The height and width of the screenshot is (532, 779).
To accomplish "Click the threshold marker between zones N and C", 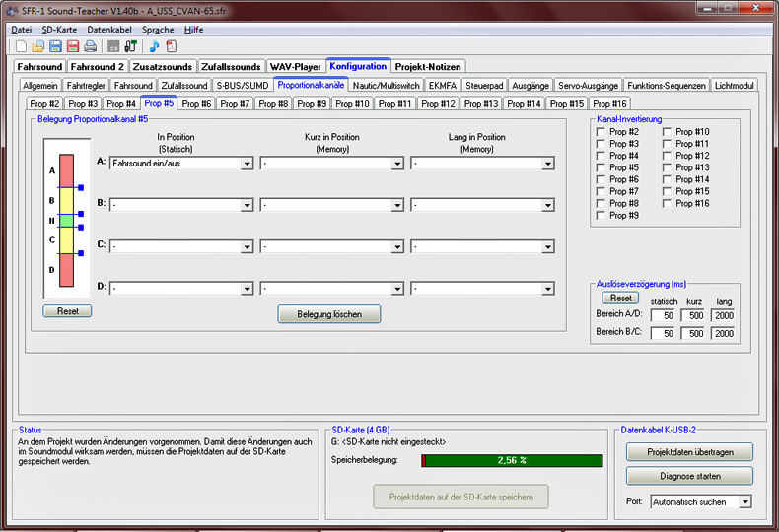I will 81,228.
